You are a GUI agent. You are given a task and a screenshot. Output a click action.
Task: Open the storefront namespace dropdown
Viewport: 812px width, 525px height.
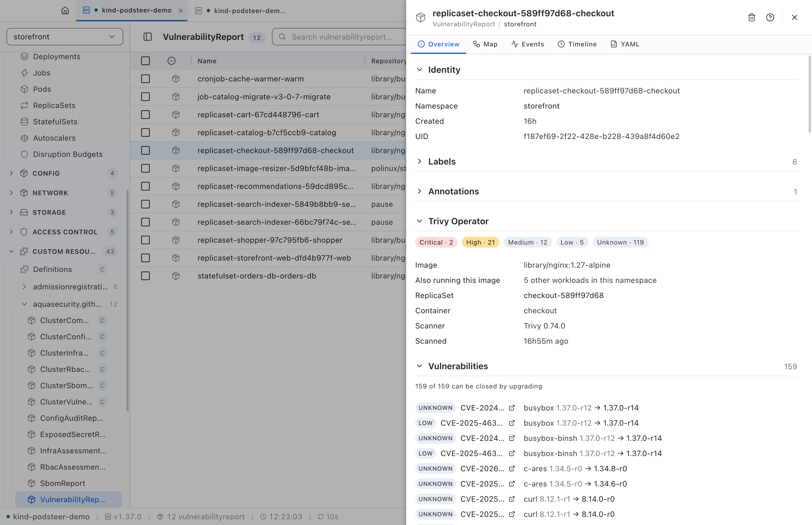pos(65,37)
